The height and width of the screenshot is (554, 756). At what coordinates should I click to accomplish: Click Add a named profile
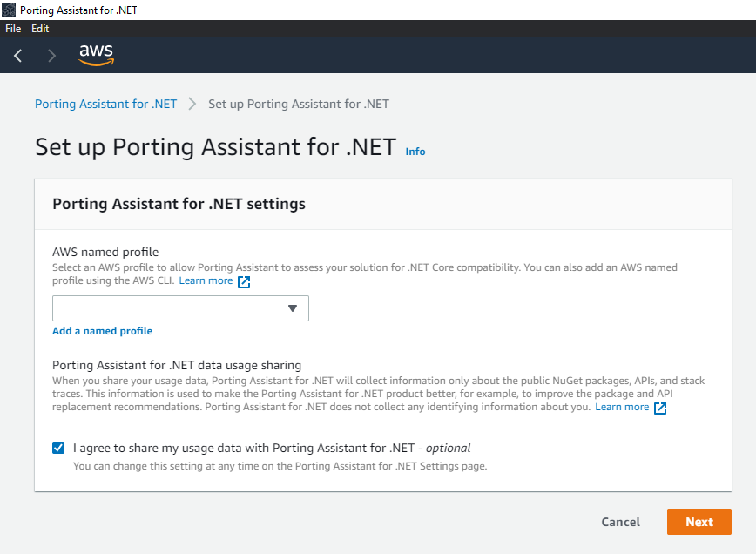coord(102,330)
